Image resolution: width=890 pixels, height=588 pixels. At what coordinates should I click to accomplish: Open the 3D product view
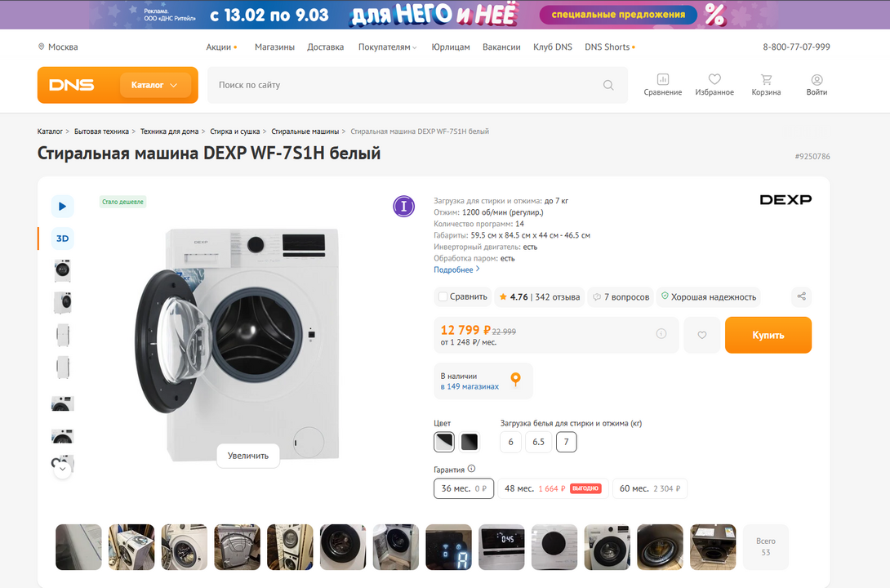[63, 238]
